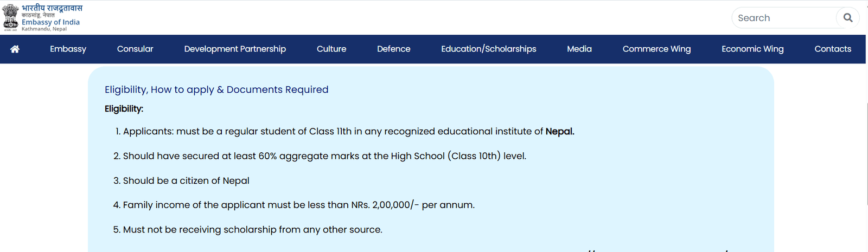Click the Indian national emblem logo
Viewport: 868px width, 252px height.
pos(10,17)
